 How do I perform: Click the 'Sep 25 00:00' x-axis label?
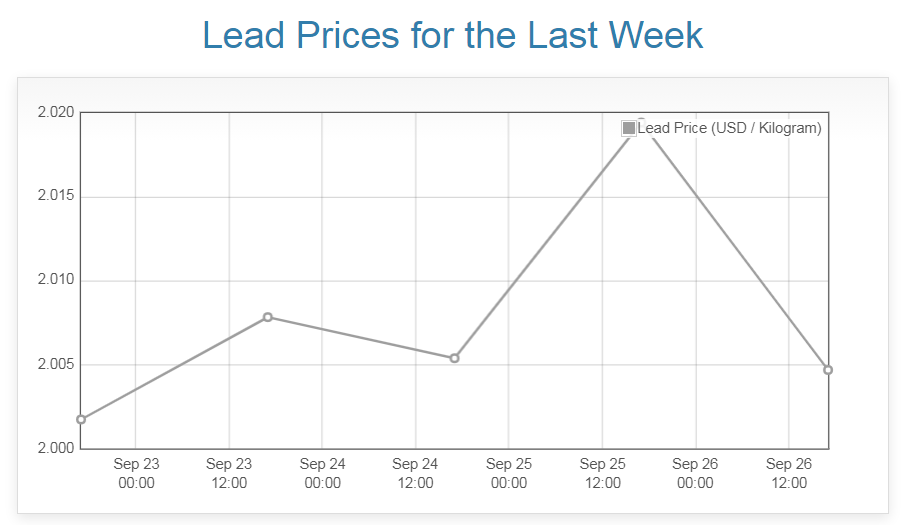pyautogui.click(x=509, y=473)
